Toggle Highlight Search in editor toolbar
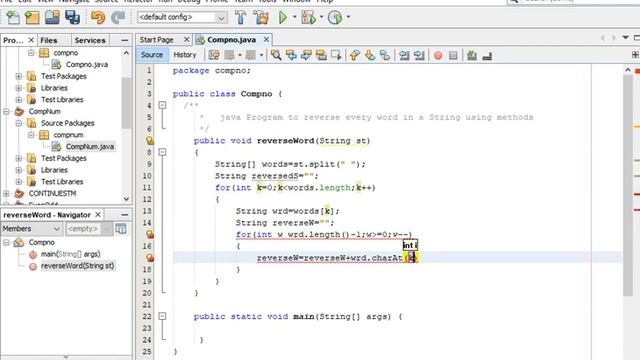Image resolution: width=640 pixels, height=360 pixels. coord(321,55)
